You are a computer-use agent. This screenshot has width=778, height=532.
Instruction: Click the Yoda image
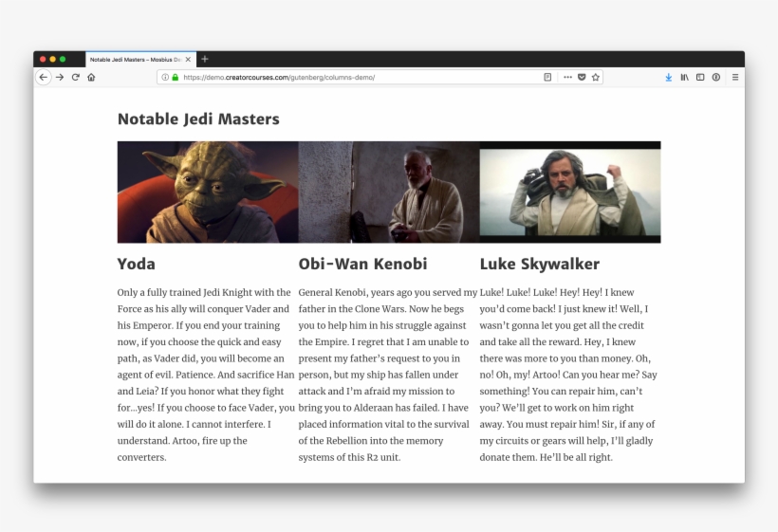208,192
